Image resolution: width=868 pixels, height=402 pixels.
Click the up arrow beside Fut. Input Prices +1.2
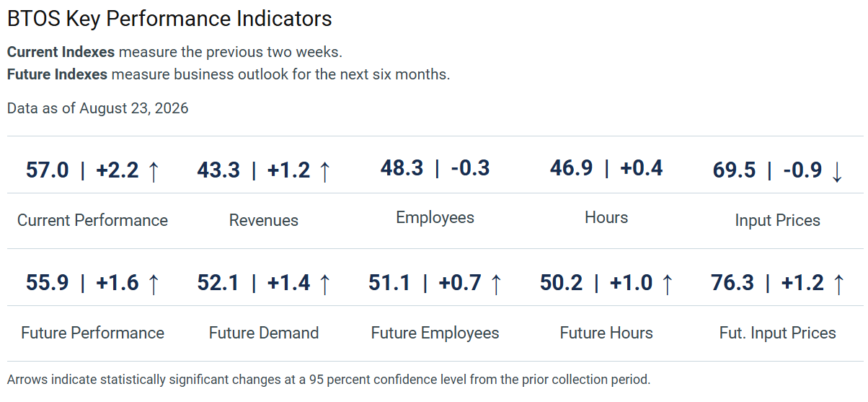pos(838,284)
